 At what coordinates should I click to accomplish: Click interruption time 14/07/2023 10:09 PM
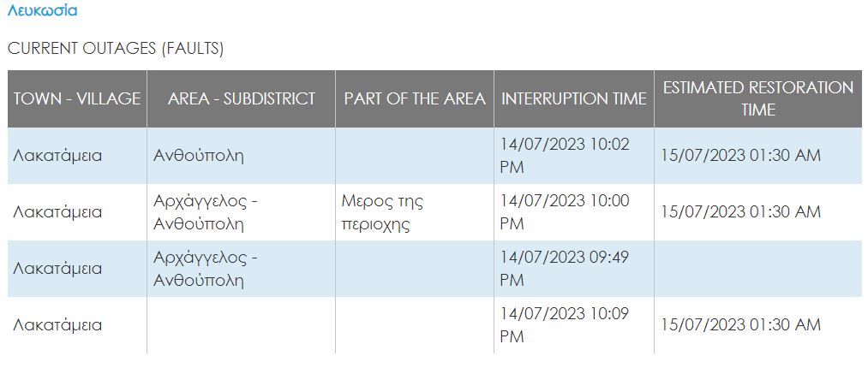(x=566, y=324)
